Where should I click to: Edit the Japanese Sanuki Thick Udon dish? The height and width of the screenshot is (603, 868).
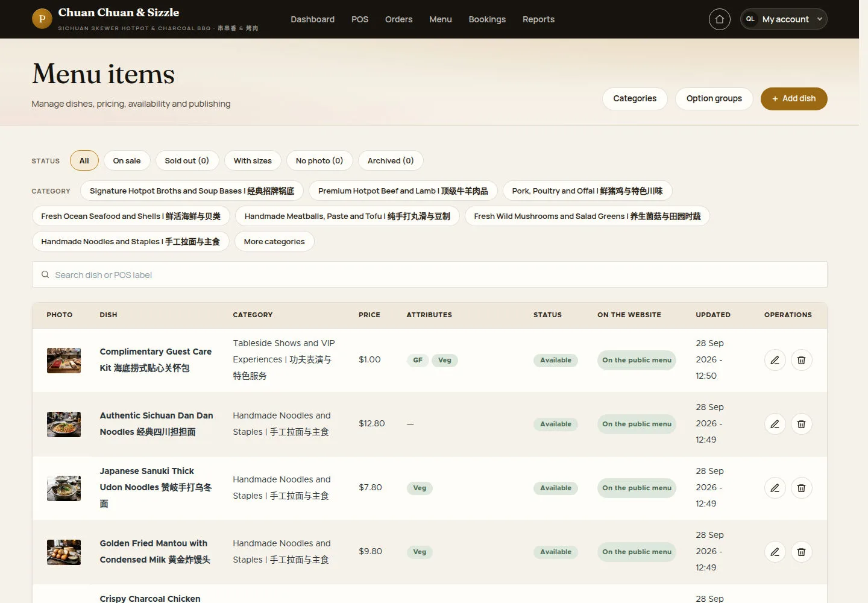point(775,488)
